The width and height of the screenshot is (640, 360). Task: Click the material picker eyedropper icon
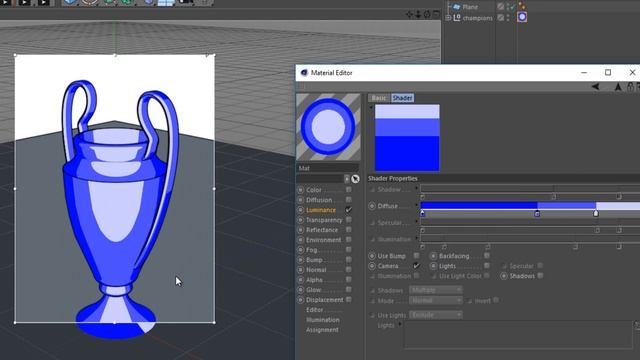[x=355, y=179]
